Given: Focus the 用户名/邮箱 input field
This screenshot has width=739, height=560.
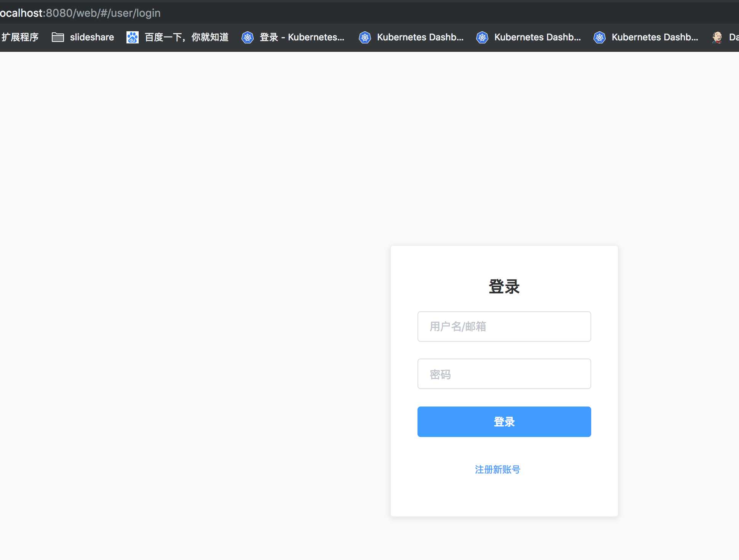Looking at the screenshot, I should [504, 326].
